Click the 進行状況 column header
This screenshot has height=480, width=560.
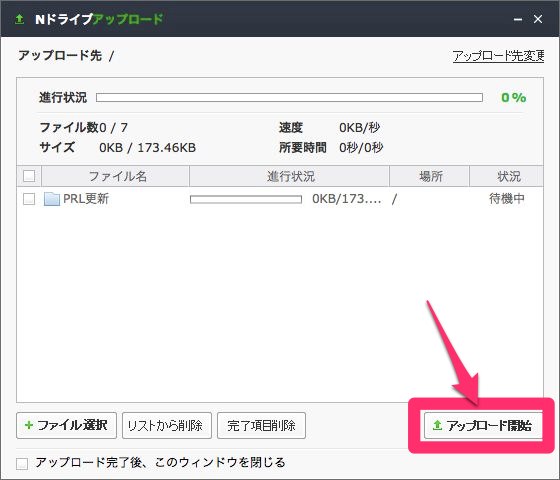pyautogui.click(x=289, y=176)
